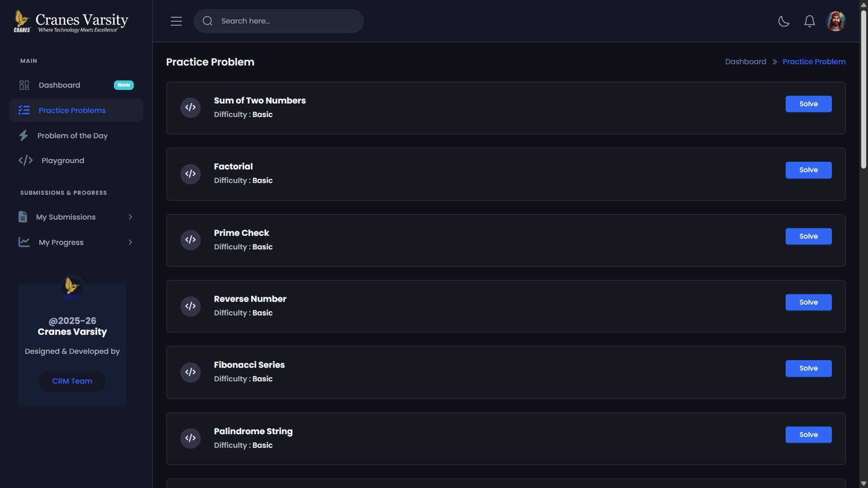
Task: Collapse the sidebar using the hamburger icon
Action: point(176,21)
